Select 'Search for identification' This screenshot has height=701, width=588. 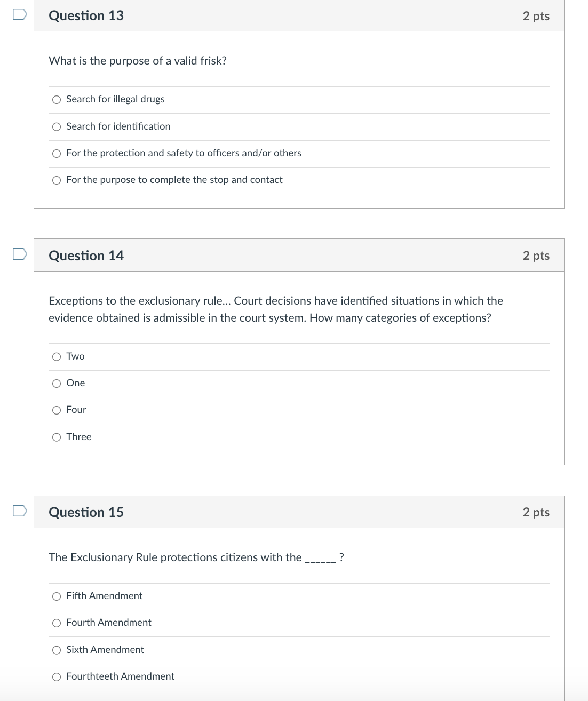(x=56, y=126)
